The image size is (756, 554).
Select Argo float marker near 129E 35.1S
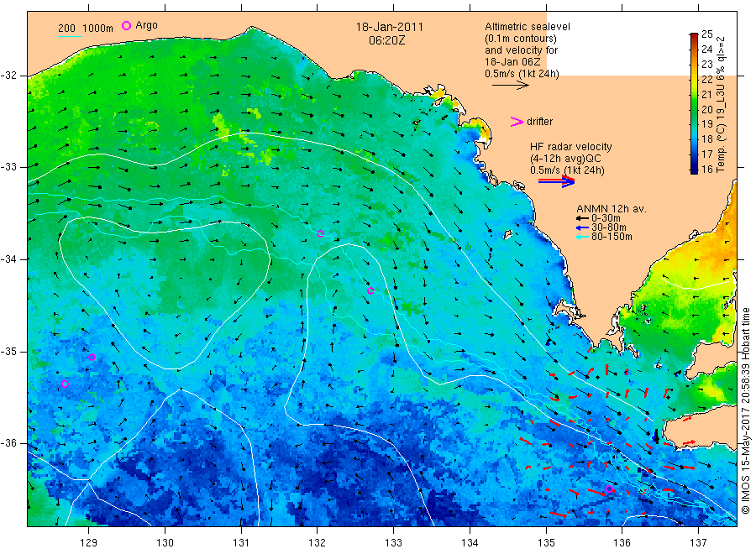[x=92, y=357]
